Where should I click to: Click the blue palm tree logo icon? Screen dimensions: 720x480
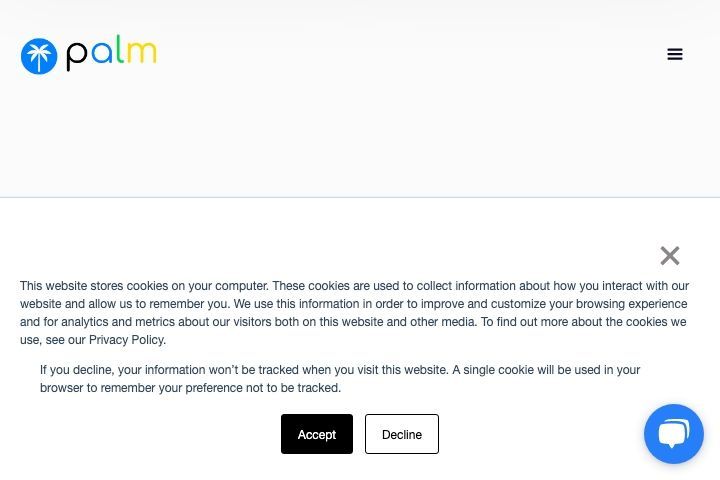tap(39, 56)
